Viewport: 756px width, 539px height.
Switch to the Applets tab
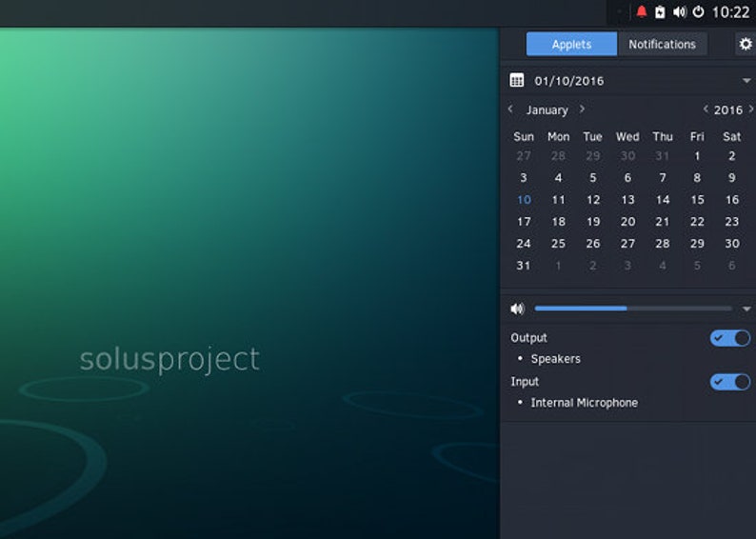571,44
